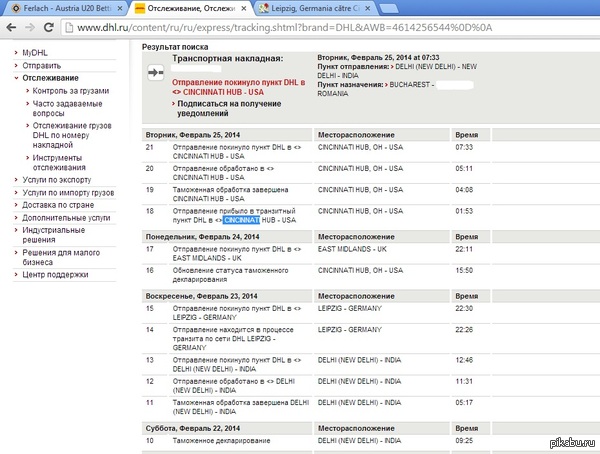Switch to Ferlach - Austria U20 tab
The height and width of the screenshot is (454, 600).
tap(67, 8)
